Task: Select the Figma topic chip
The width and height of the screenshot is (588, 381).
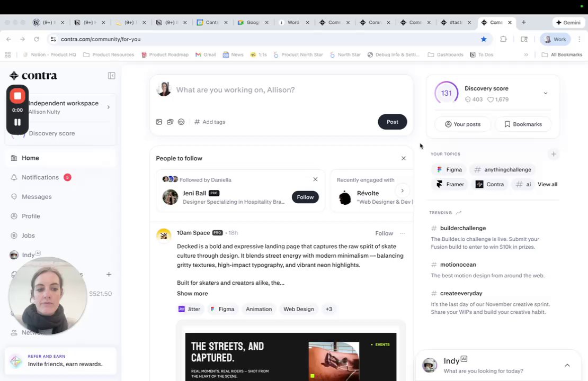Action: tap(449, 170)
